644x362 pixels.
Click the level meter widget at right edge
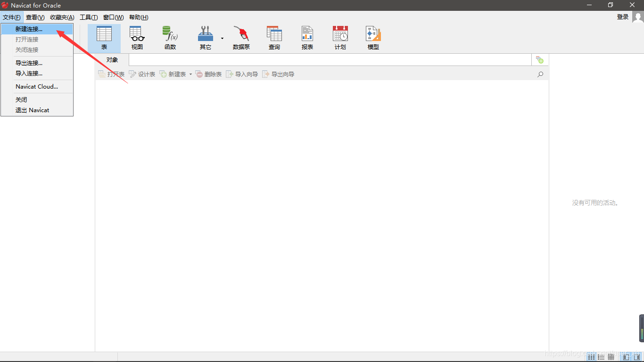[642, 328]
